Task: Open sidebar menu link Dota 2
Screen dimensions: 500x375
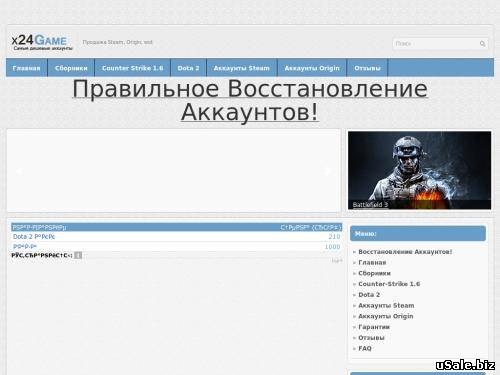Action: coord(369,295)
